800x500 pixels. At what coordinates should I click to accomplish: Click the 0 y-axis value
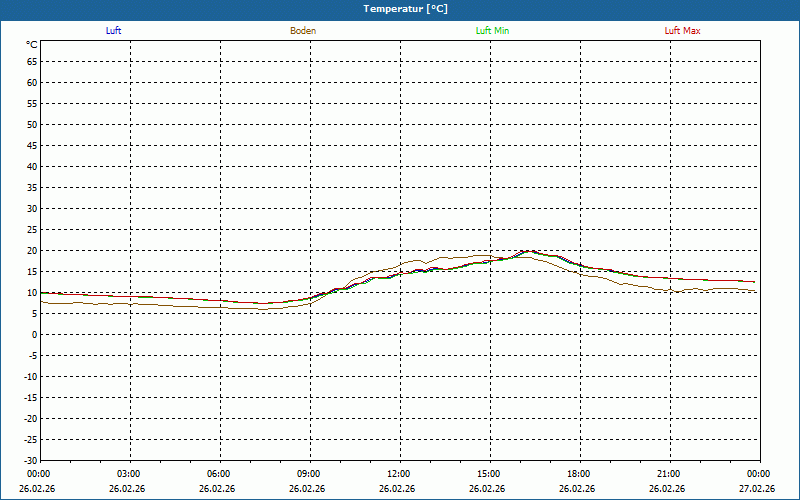35,335
